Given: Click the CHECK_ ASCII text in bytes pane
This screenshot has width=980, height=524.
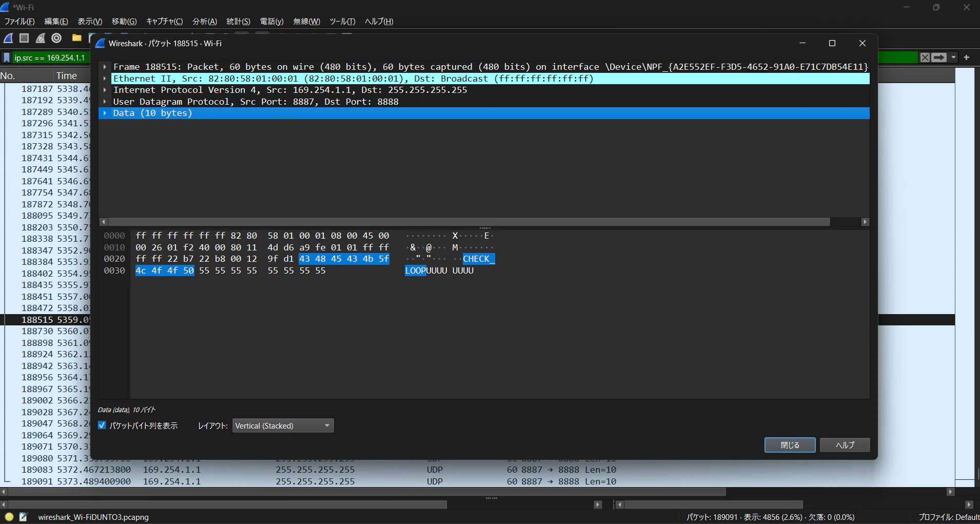Looking at the screenshot, I should (479, 259).
